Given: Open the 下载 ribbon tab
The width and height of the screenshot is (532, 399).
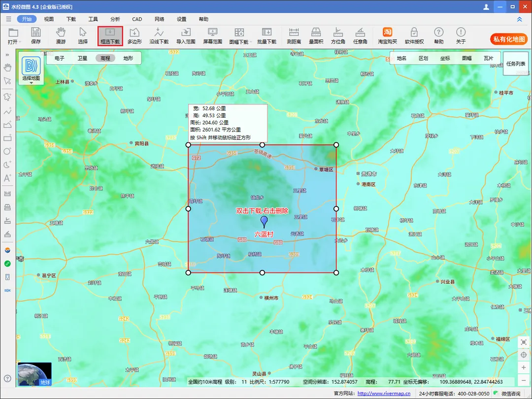Looking at the screenshot, I should point(71,19).
